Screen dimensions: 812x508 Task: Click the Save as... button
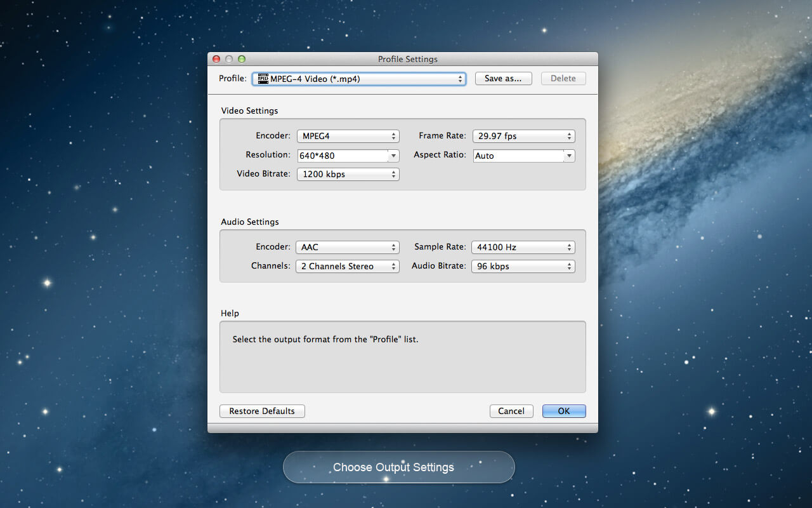(x=503, y=79)
